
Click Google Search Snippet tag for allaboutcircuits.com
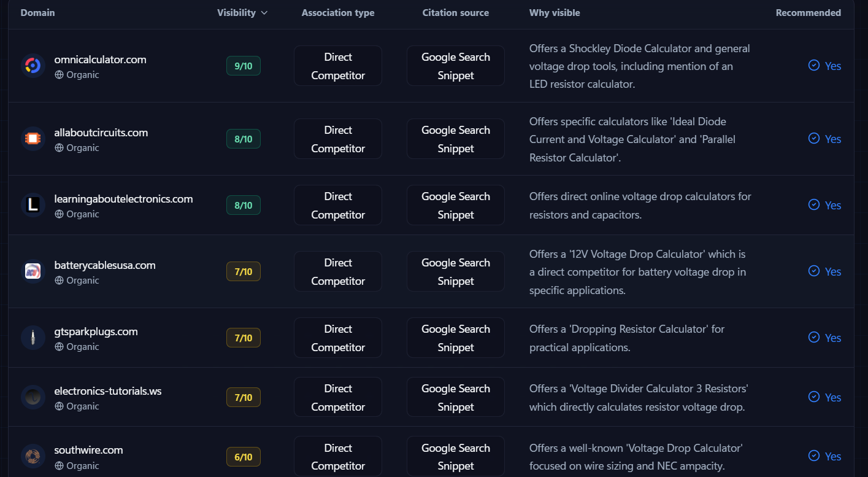[456, 139]
